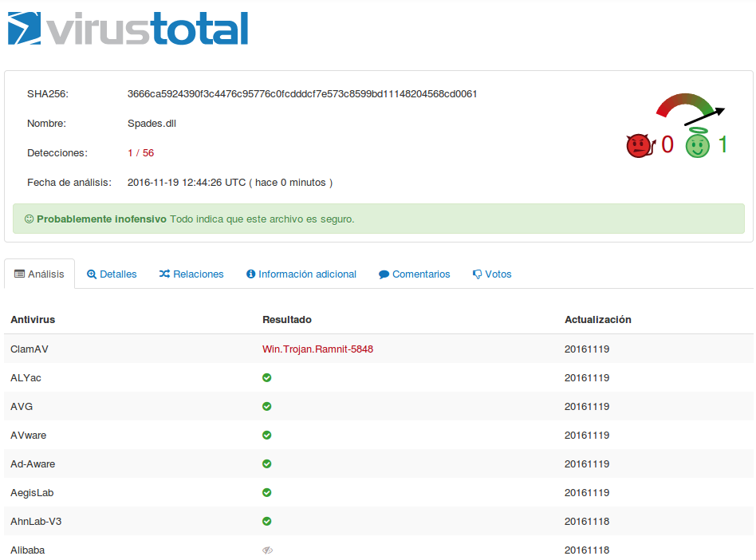
Task: Click the AegisLab antivirus name
Action: (32, 493)
